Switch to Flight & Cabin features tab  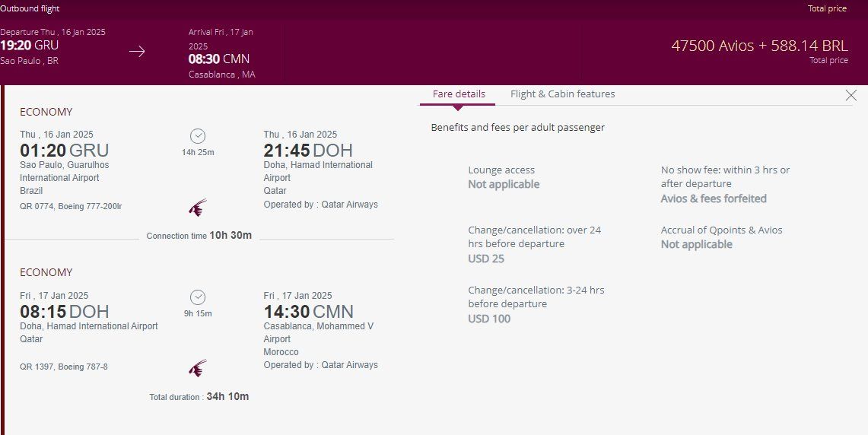coord(562,94)
